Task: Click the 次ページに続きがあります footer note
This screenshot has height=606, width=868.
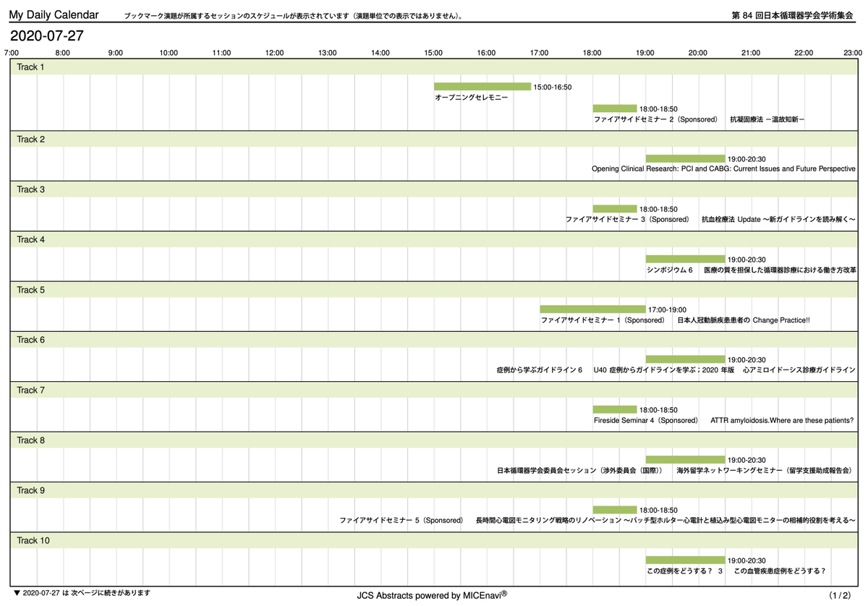Action: [82, 593]
